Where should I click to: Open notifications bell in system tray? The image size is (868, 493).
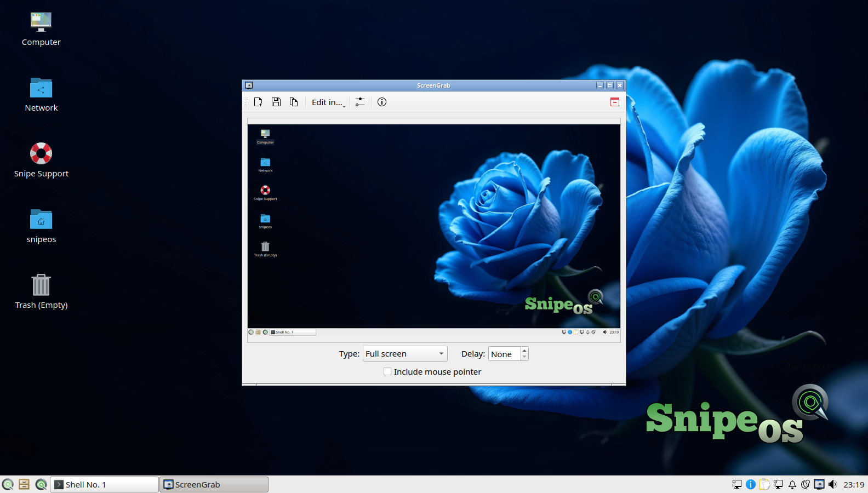792,484
